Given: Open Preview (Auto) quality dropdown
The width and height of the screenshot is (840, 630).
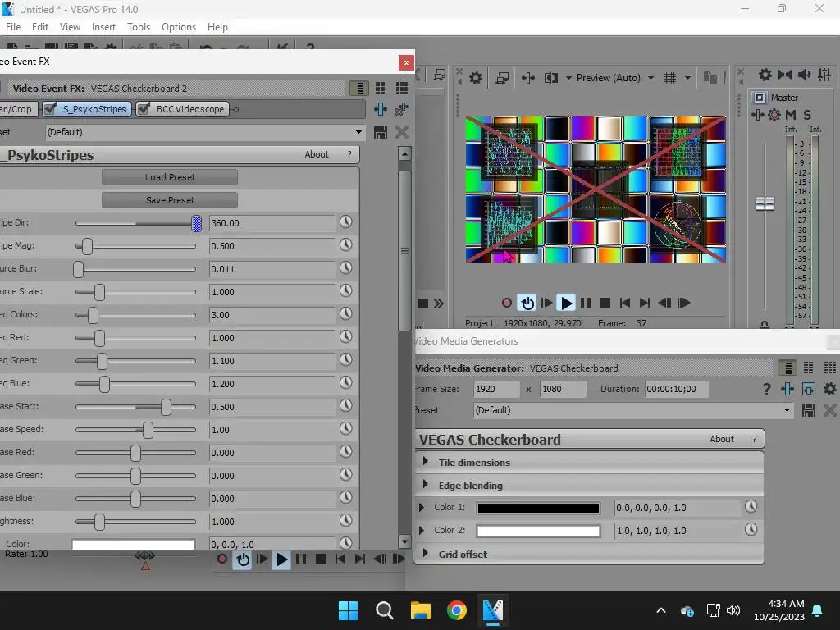Looking at the screenshot, I should pos(651,78).
